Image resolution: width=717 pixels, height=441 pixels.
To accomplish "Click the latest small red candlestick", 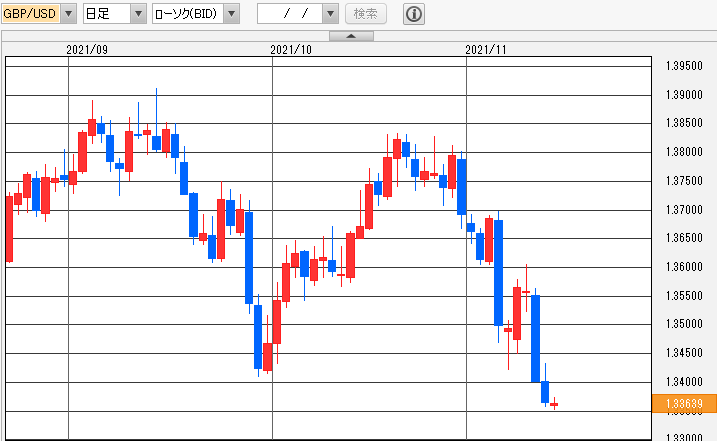I will (554, 404).
